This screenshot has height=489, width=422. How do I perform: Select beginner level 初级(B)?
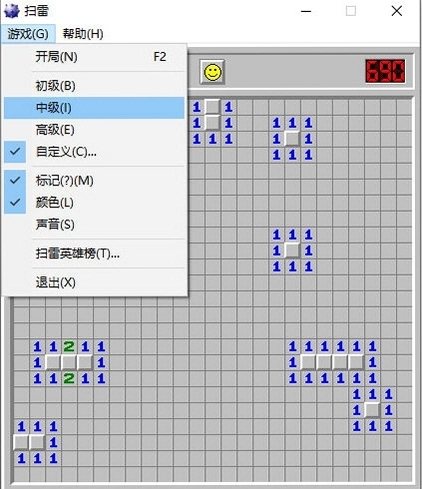pyautogui.click(x=94, y=86)
